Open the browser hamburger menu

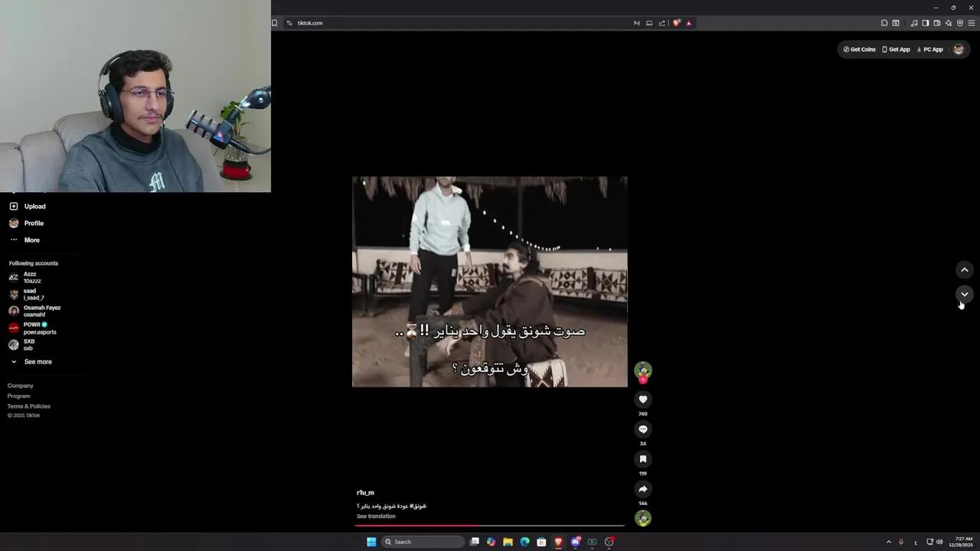click(x=972, y=23)
